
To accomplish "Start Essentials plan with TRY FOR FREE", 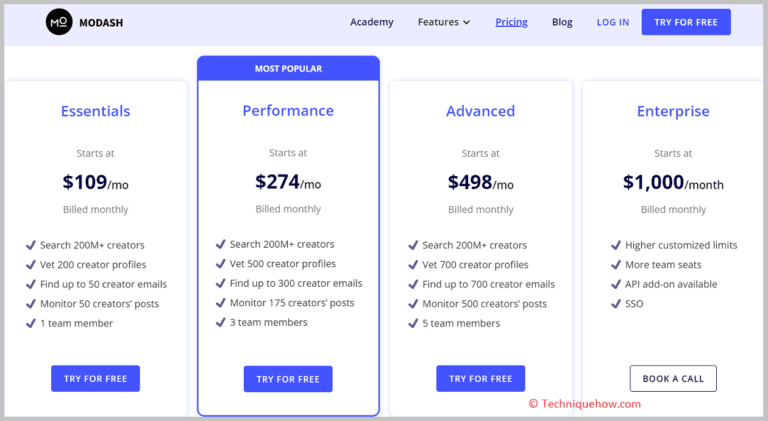I will pos(96,378).
